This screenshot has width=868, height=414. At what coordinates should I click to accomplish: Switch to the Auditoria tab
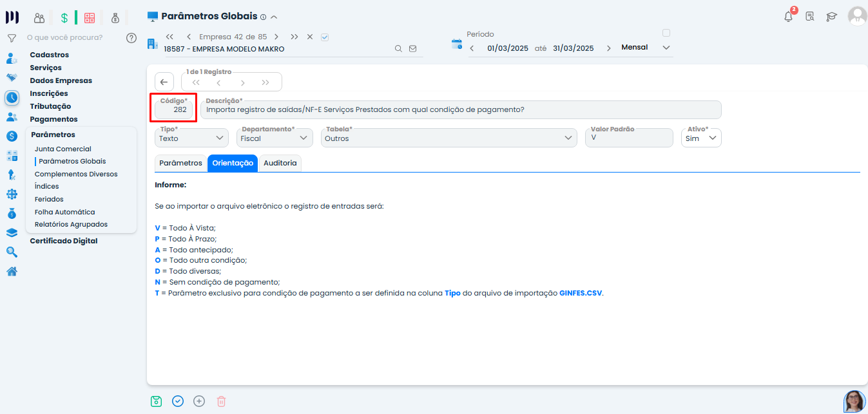280,164
